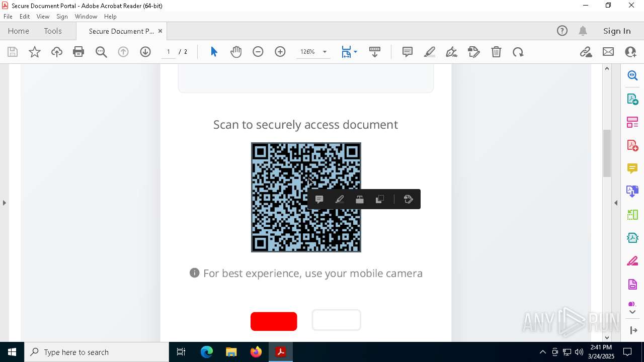Open the Find text magnifier tool

tap(101, 52)
